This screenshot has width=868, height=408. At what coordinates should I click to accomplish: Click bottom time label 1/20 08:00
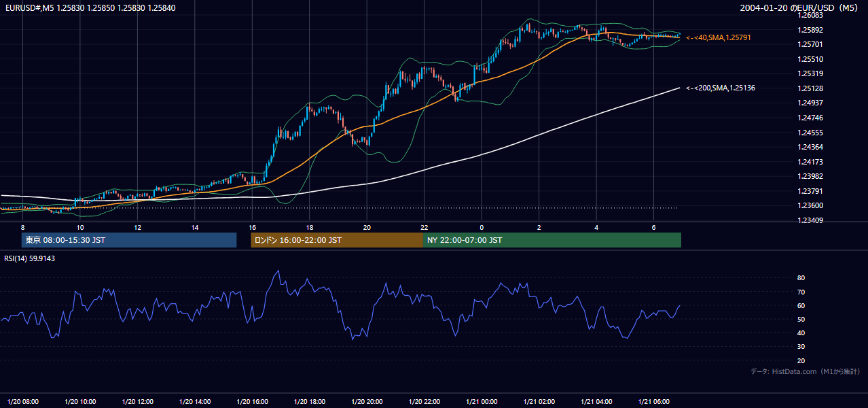[22, 402]
